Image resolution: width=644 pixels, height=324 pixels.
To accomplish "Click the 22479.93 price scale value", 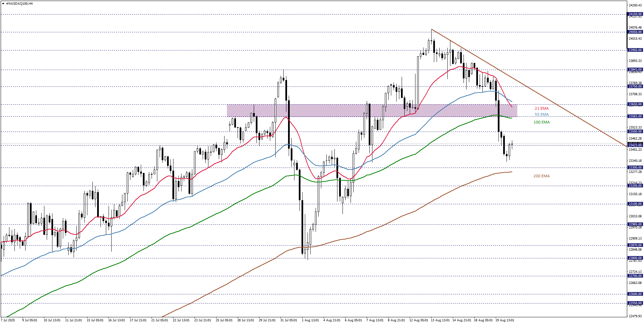I will 635,316.
